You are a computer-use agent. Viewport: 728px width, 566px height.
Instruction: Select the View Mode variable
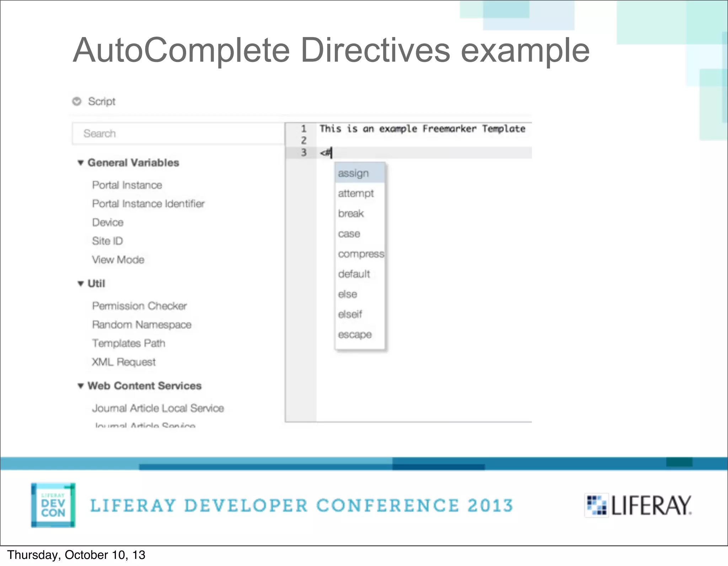tap(118, 260)
